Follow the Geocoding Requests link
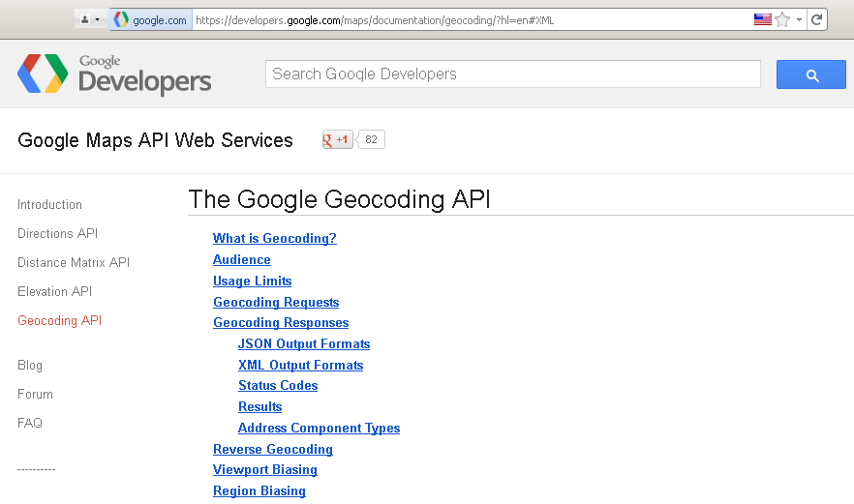The image size is (854, 504). coord(276,302)
